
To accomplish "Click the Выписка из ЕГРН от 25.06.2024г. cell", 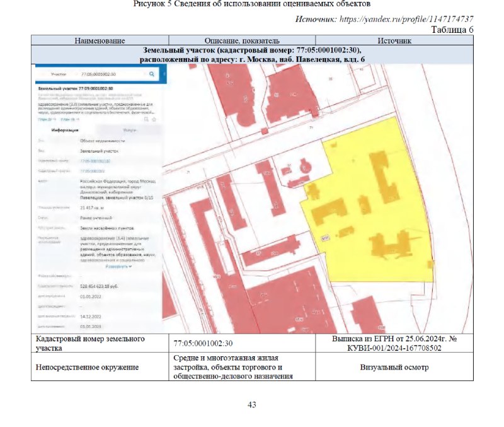I will coord(394,343).
